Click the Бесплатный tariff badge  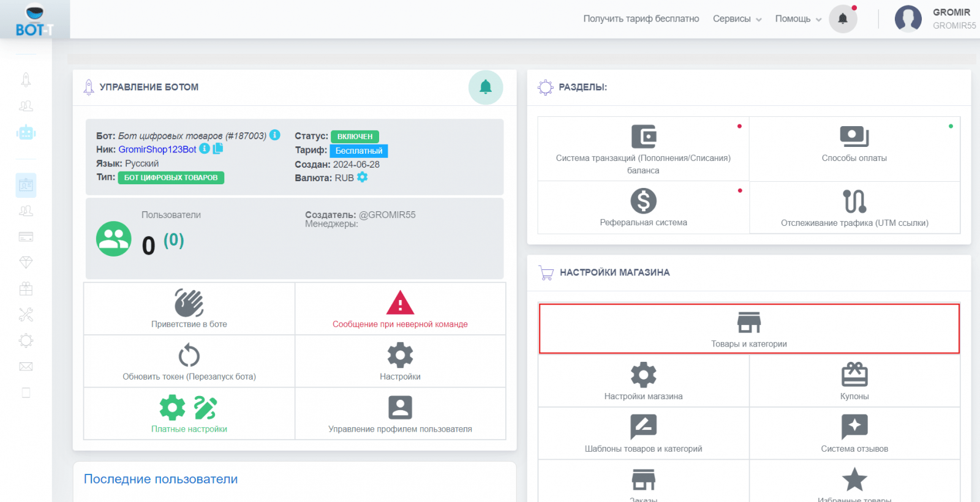(x=359, y=151)
